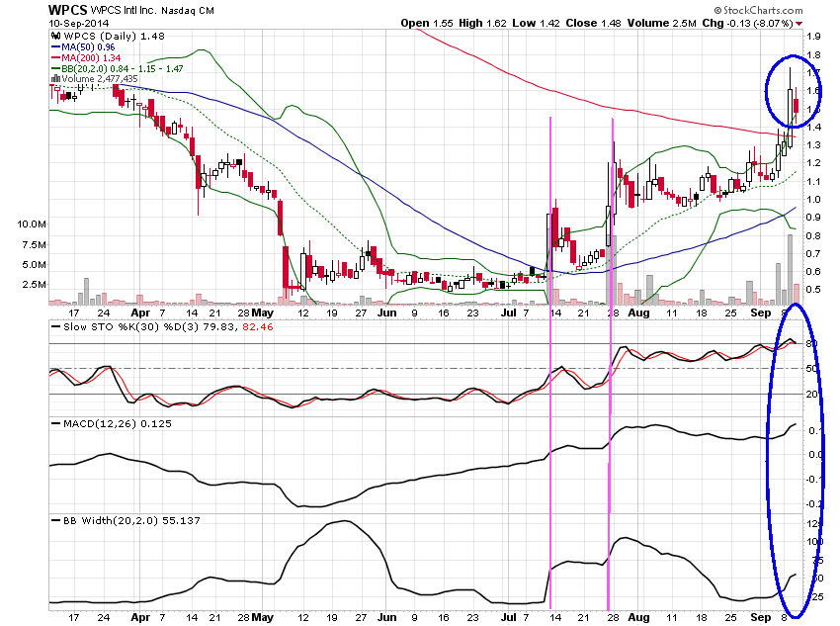This screenshot has width=840, height=626.
Task: Click the 2.5M volume axis label
Action: tap(35, 285)
